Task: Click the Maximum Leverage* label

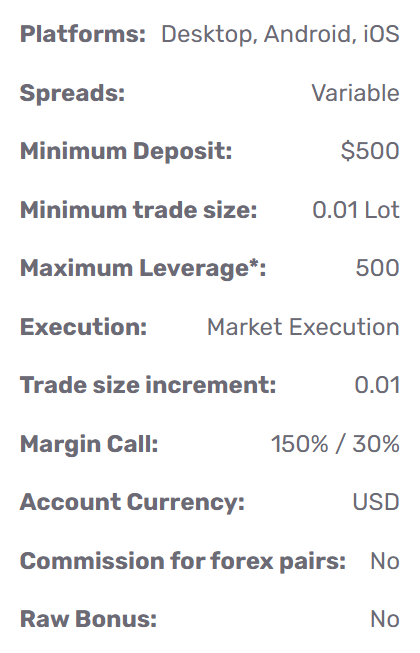Action: pos(143,269)
